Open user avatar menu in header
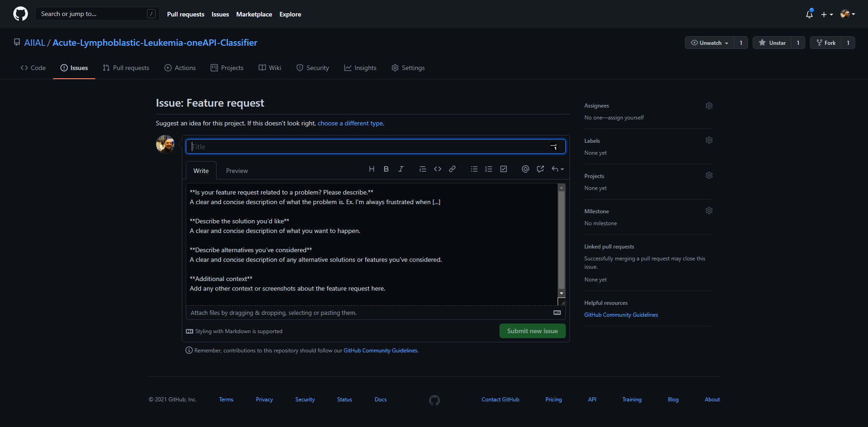This screenshot has width=868, height=427. point(847,14)
